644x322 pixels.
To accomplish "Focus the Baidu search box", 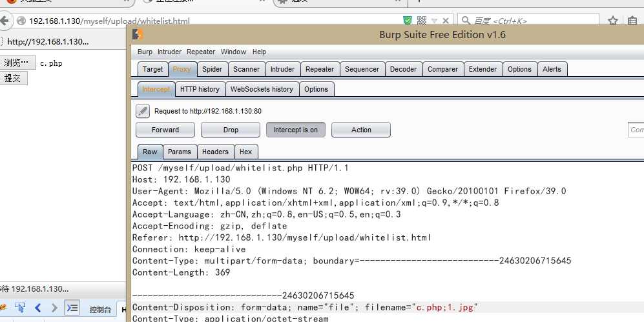I will point(528,21).
